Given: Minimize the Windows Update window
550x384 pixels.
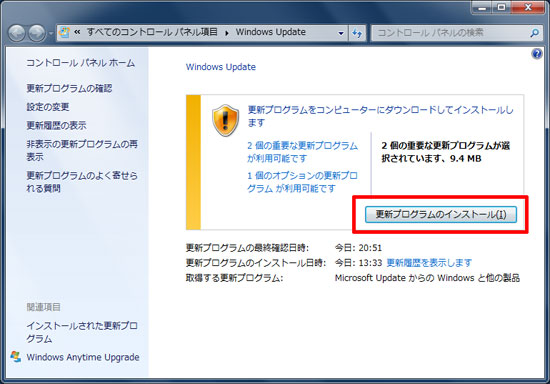Looking at the screenshot, I should coord(482,7).
